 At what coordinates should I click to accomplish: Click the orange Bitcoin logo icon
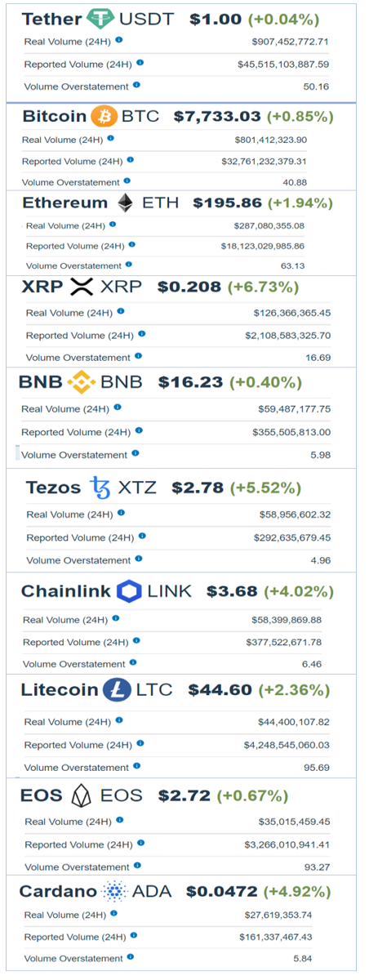pos(104,117)
